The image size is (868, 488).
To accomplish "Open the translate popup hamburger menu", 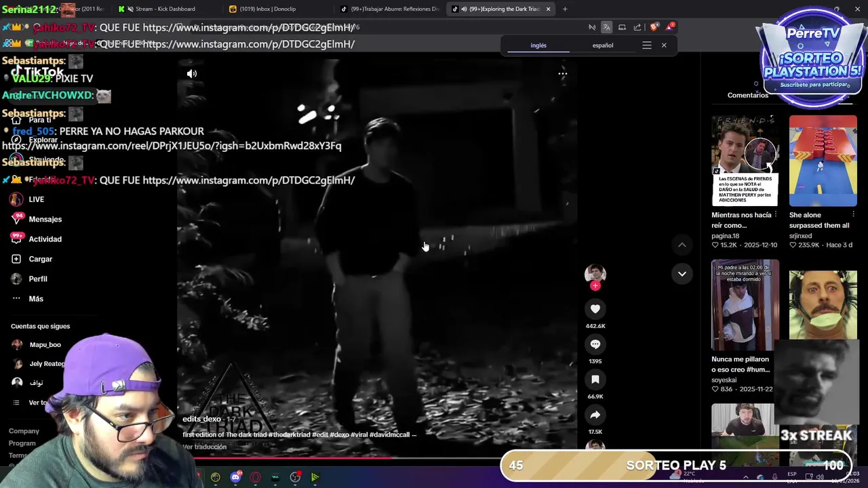I will (x=647, y=45).
